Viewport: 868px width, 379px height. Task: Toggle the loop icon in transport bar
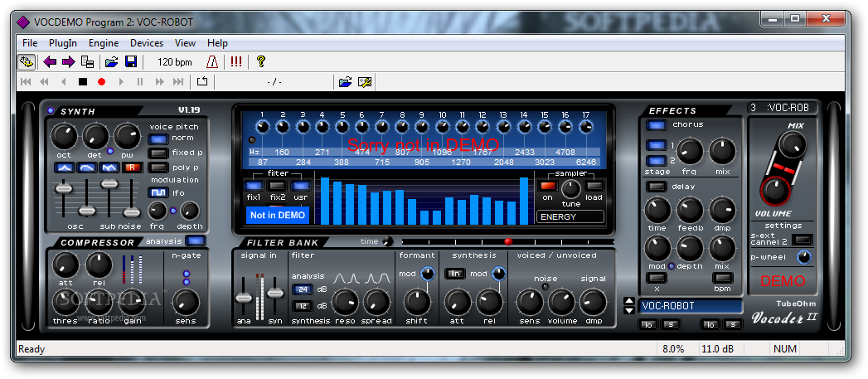point(202,82)
